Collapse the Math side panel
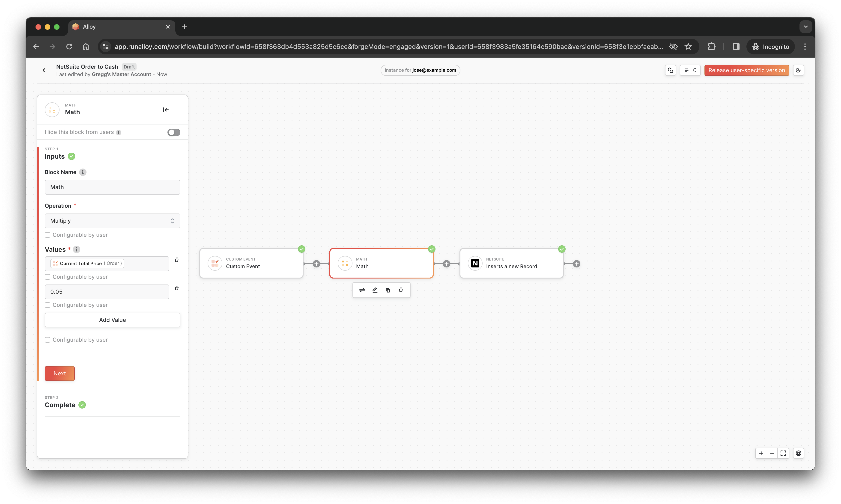 [166, 110]
